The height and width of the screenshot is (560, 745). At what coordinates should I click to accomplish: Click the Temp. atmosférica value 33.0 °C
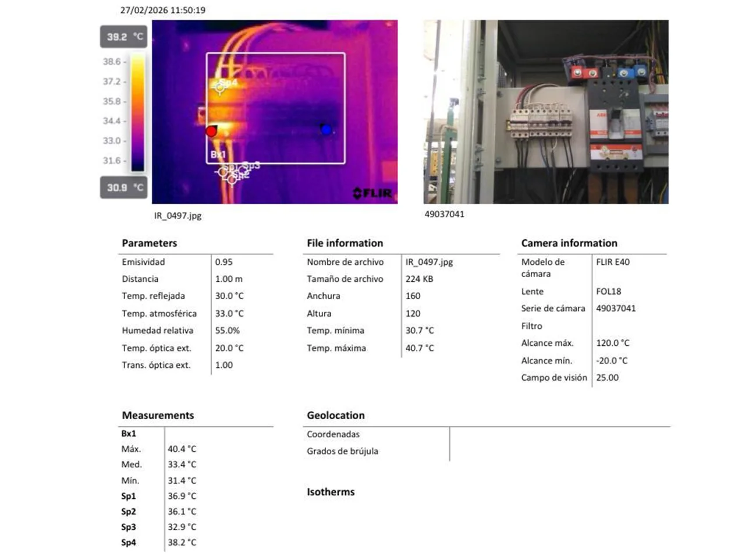pyautogui.click(x=229, y=313)
